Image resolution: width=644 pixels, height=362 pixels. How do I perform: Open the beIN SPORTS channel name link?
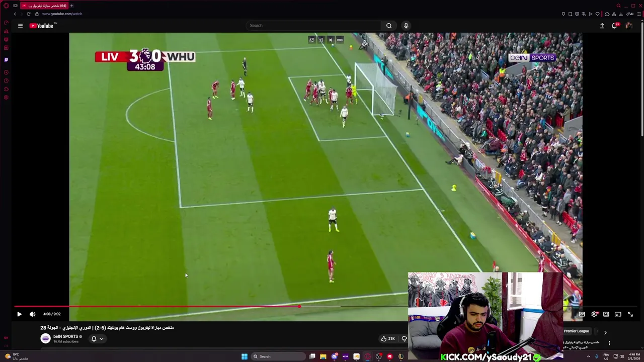click(66, 336)
